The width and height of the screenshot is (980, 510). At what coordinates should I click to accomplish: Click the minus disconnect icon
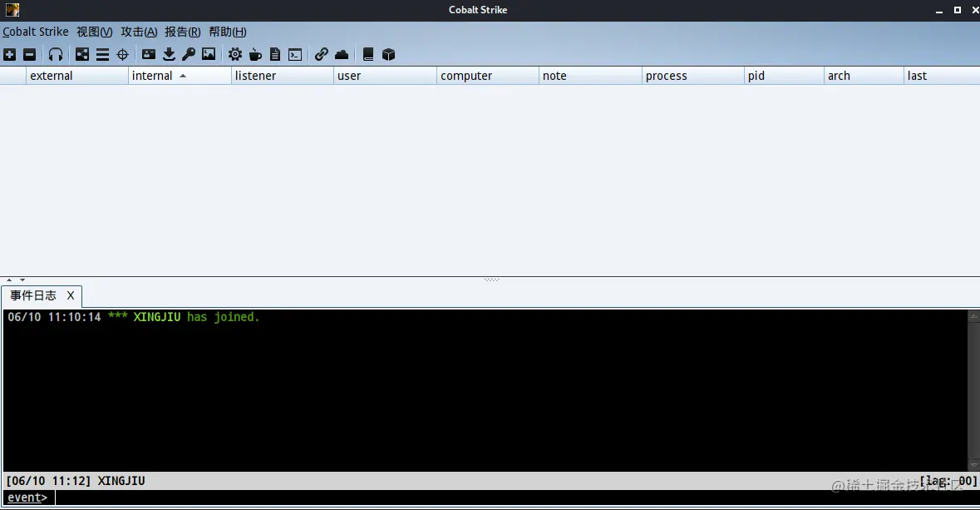point(29,54)
